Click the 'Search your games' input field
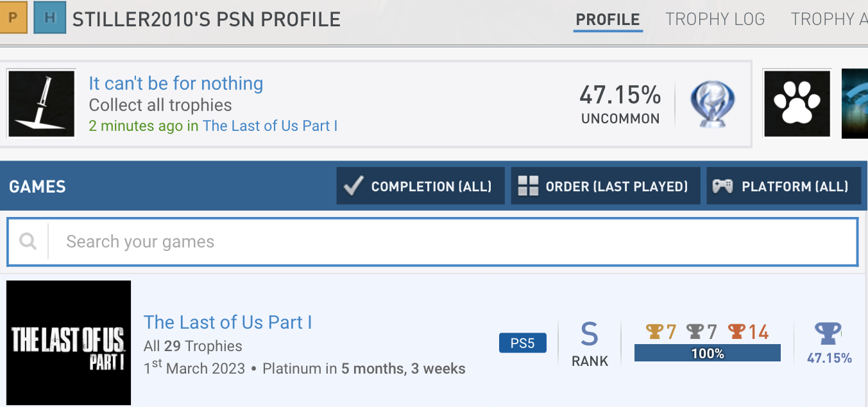Screen dimensions: 868x407 tap(449, 241)
